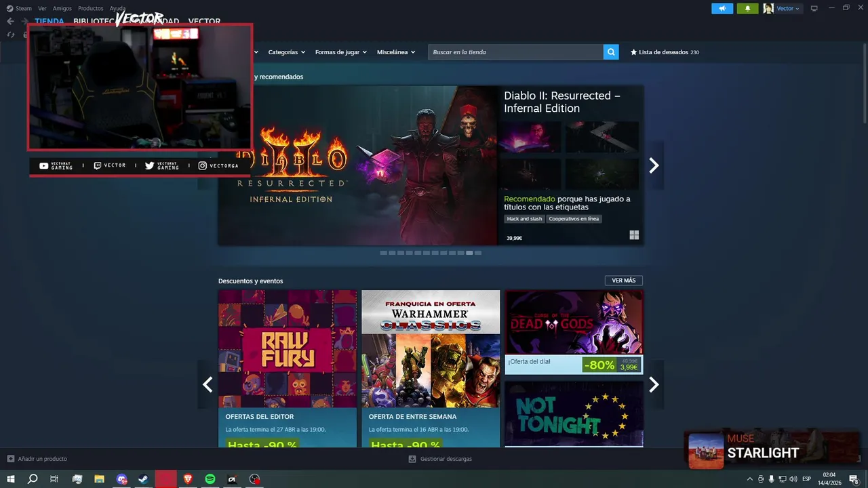Click the Muse Starlight now-playing overlay
The image size is (868, 488).
(773, 448)
